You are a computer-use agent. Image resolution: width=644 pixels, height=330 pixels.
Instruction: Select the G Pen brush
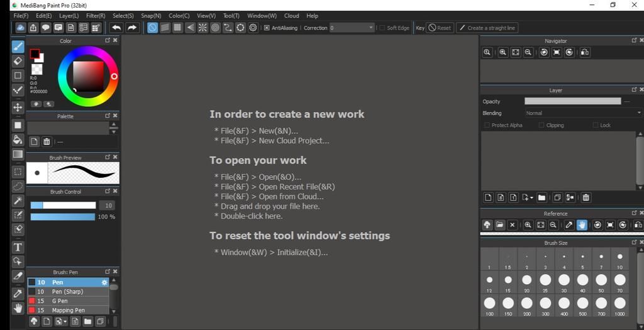click(x=68, y=301)
